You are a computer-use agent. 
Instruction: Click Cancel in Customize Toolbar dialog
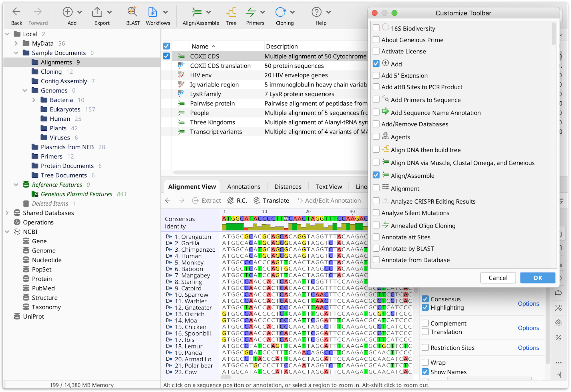click(498, 278)
